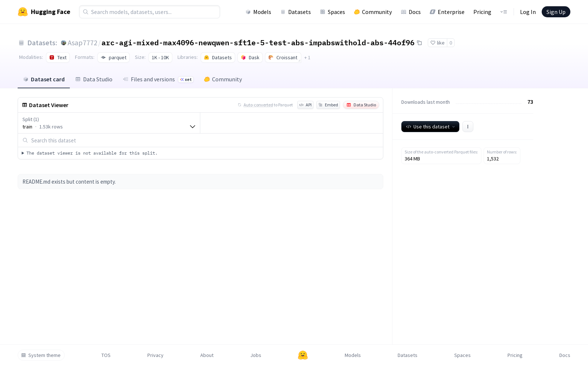Click the Dataset Viewer heading
The width and height of the screenshot is (588, 368).
49,105
